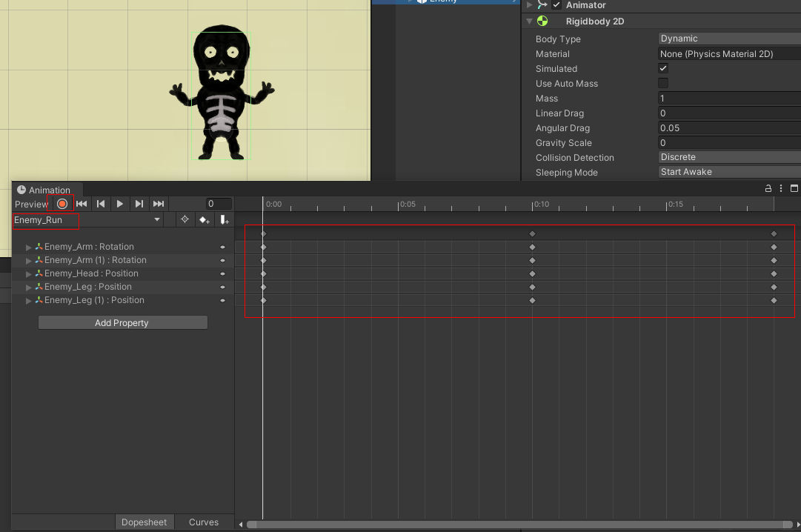Click the filter by selection icon
The width and height of the screenshot is (801, 532).
point(185,219)
